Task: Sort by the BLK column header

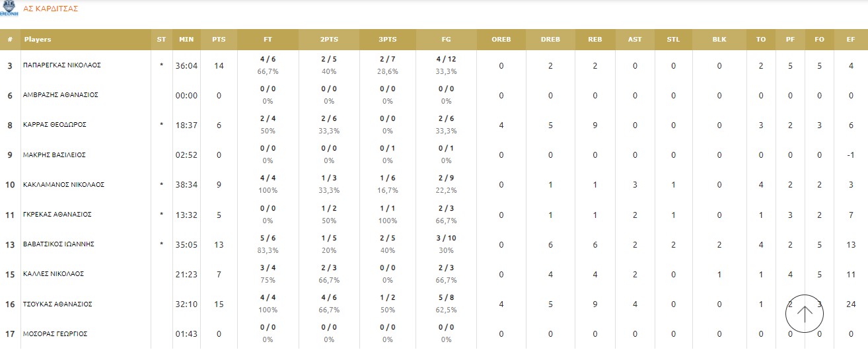Action: tap(719, 40)
